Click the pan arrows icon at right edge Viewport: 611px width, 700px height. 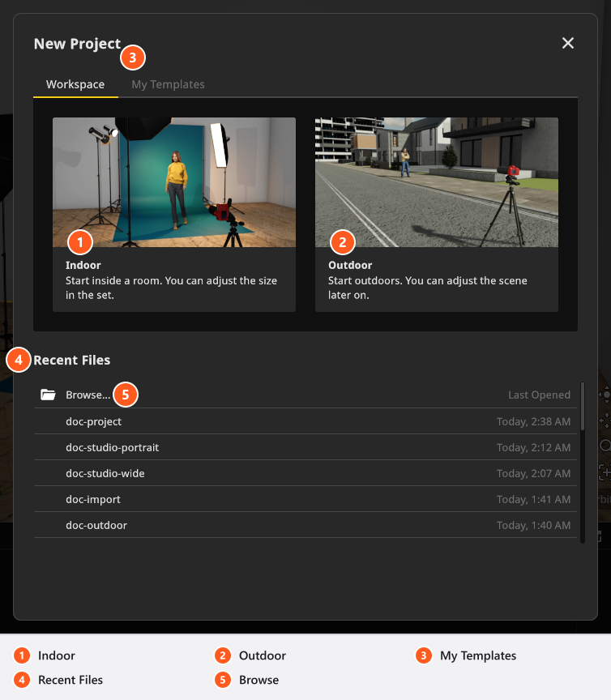pyautogui.click(x=605, y=420)
